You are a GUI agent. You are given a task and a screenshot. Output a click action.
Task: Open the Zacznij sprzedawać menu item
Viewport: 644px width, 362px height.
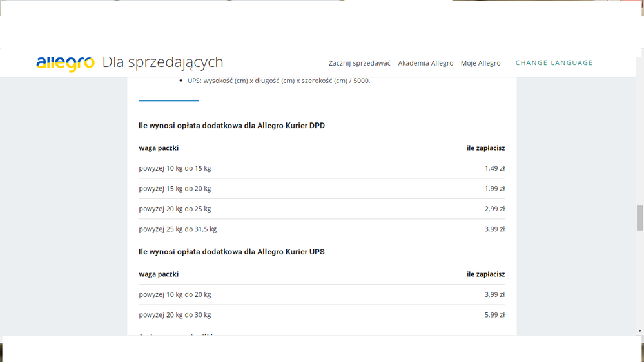tap(359, 63)
